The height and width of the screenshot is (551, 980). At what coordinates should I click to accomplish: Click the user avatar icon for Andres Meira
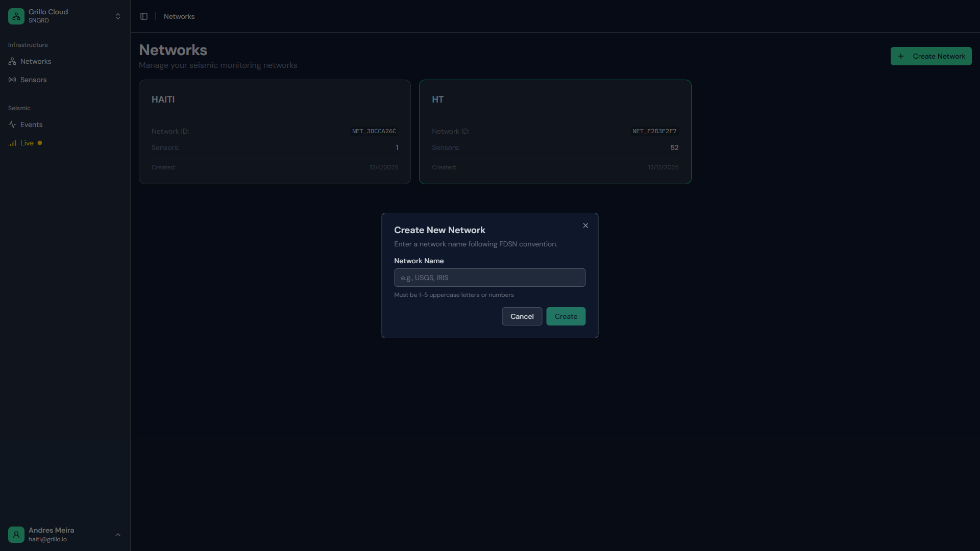point(16,534)
